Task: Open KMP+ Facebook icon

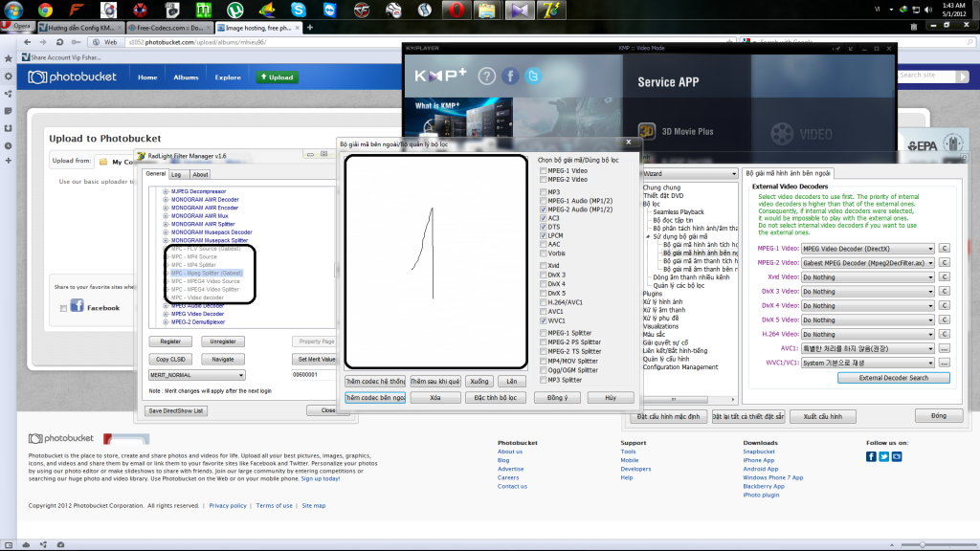Action: click(x=510, y=77)
